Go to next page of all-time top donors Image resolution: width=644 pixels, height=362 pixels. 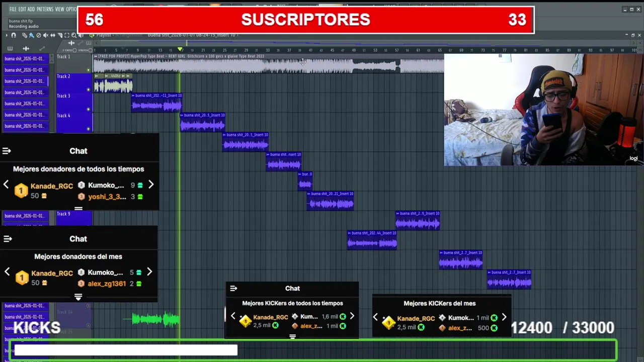click(151, 185)
